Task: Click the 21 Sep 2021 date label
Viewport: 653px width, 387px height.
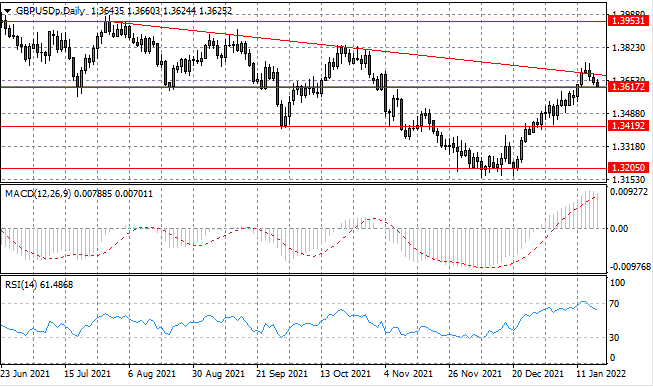Action: point(282,374)
